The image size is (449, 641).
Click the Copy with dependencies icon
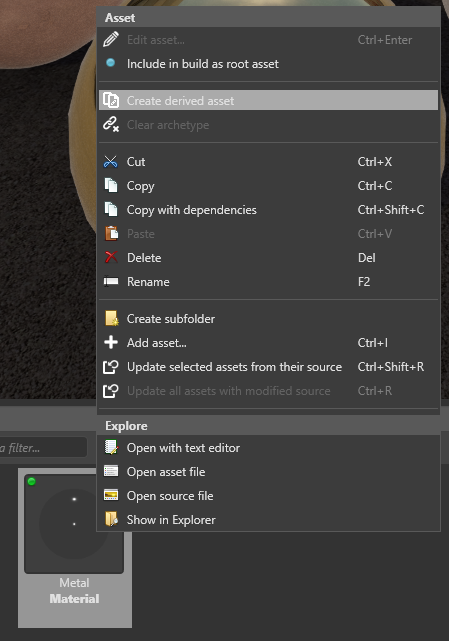111,209
